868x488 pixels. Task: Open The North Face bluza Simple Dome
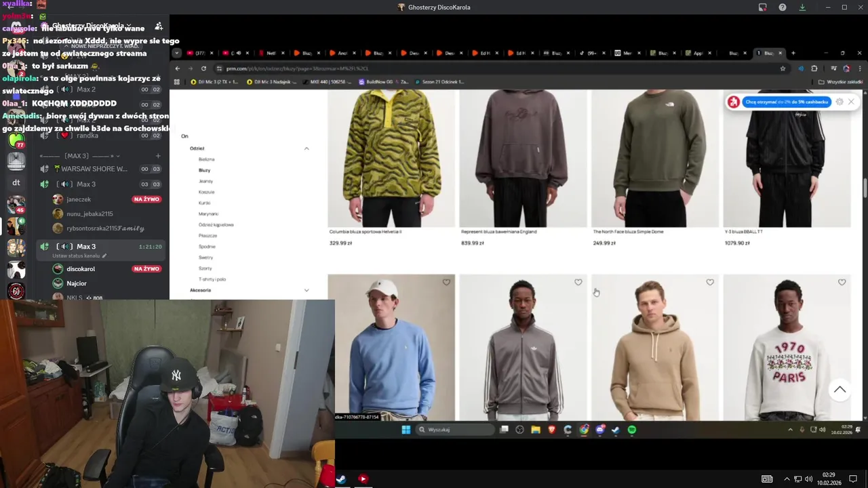coord(628,232)
